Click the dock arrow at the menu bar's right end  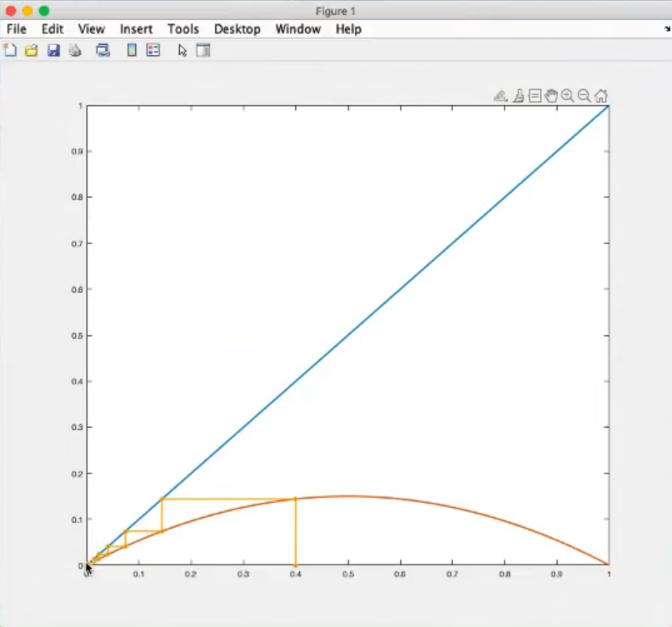coord(666,28)
